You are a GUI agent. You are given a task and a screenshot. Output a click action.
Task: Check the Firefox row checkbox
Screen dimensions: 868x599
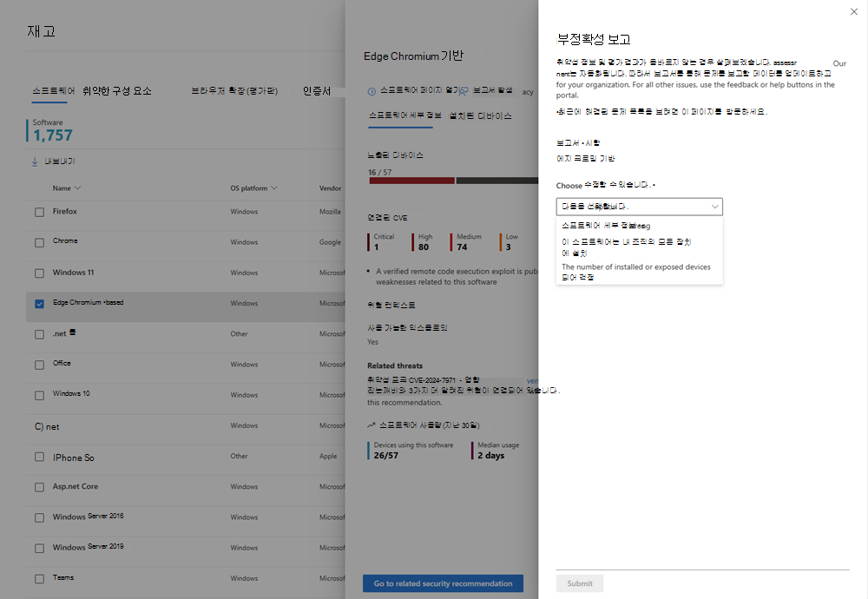click(39, 212)
